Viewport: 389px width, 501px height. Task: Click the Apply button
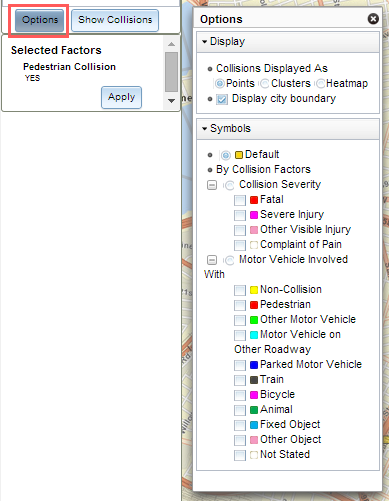pyautogui.click(x=121, y=97)
